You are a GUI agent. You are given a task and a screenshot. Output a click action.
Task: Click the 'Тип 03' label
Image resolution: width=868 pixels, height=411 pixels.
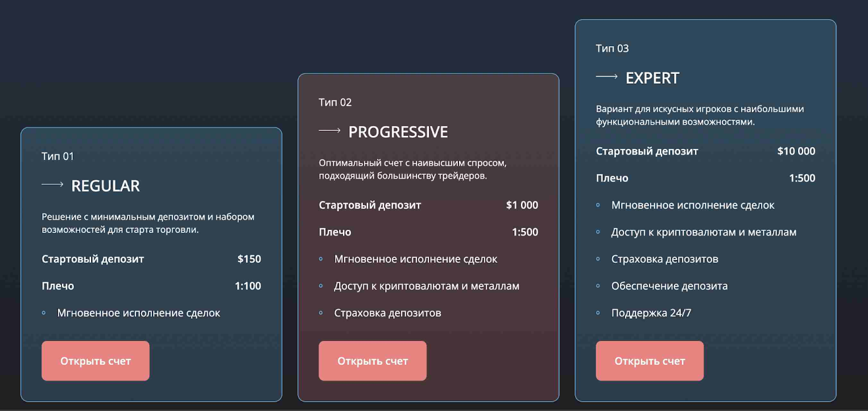coord(612,48)
